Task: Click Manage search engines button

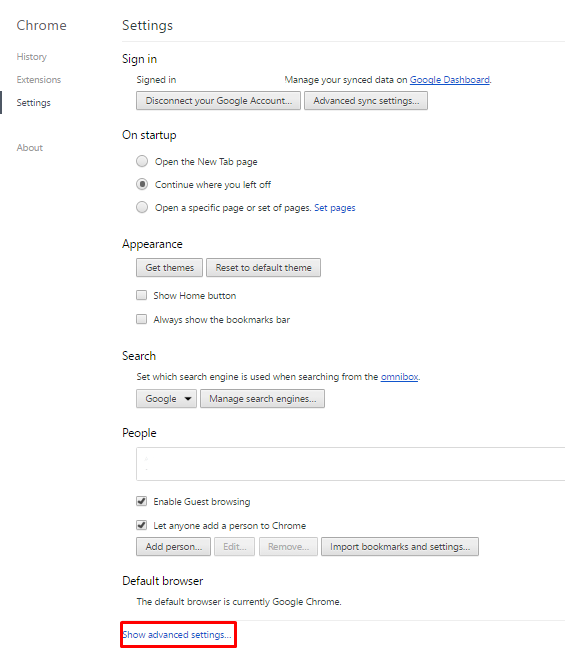Action: [262, 399]
